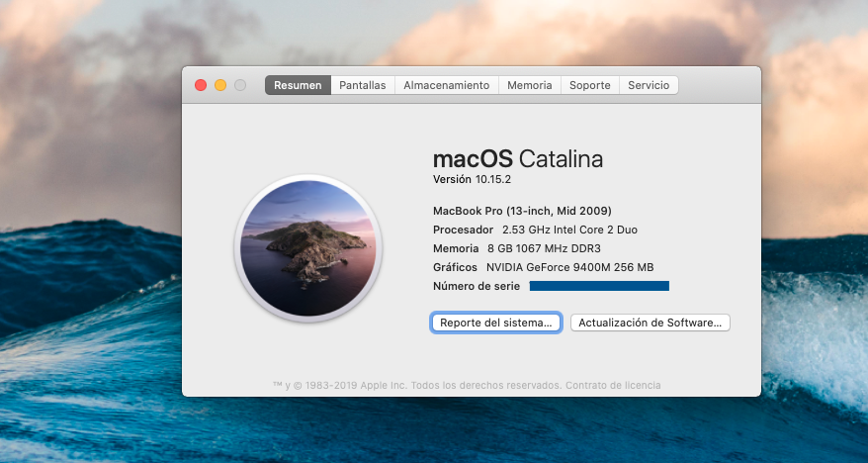Click 8 GB 1067 MHz DDR3 value
Image resolution: width=868 pixels, height=463 pixels.
tap(544, 248)
